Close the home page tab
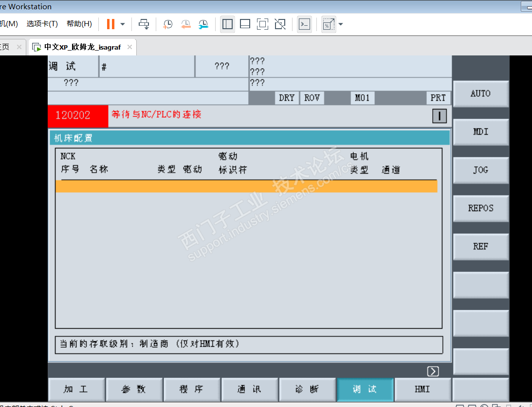 tap(19, 47)
